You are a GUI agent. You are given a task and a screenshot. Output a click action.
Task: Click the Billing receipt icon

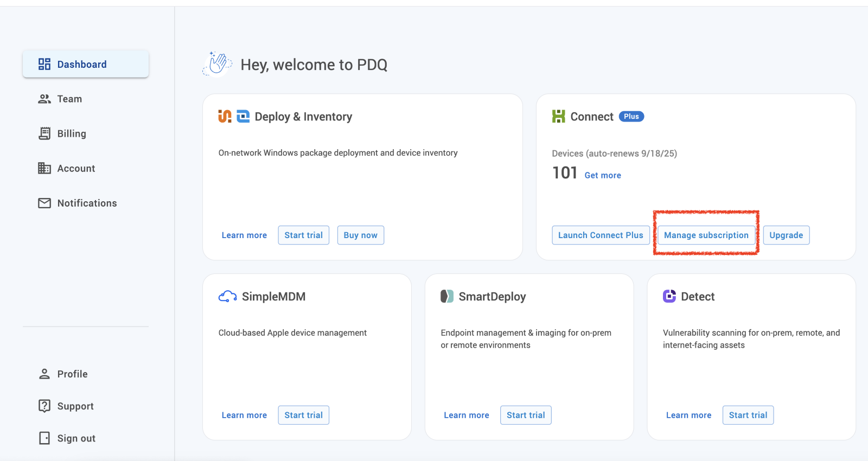tap(44, 133)
